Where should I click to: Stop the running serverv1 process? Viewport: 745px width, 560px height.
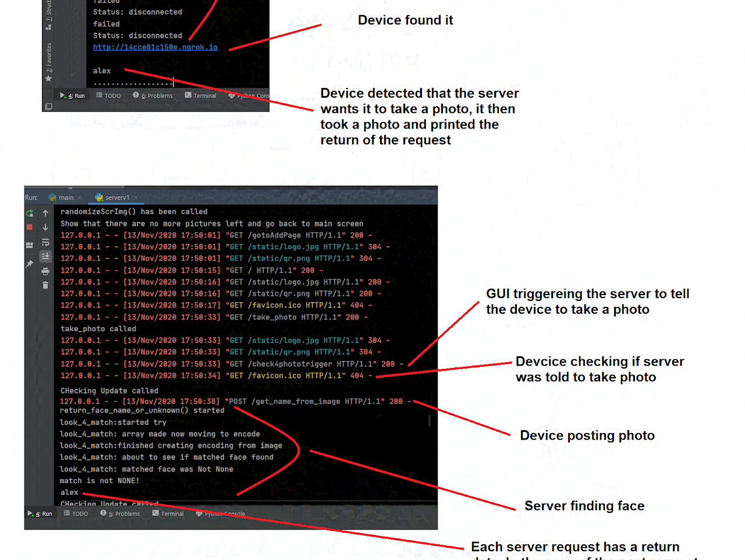tap(30, 227)
